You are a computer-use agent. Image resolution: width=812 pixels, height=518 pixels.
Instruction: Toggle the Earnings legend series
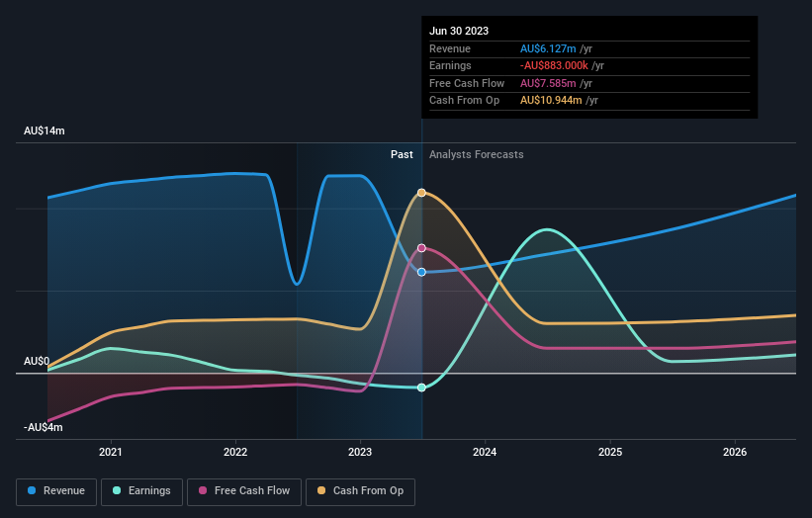tap(141, 491)
